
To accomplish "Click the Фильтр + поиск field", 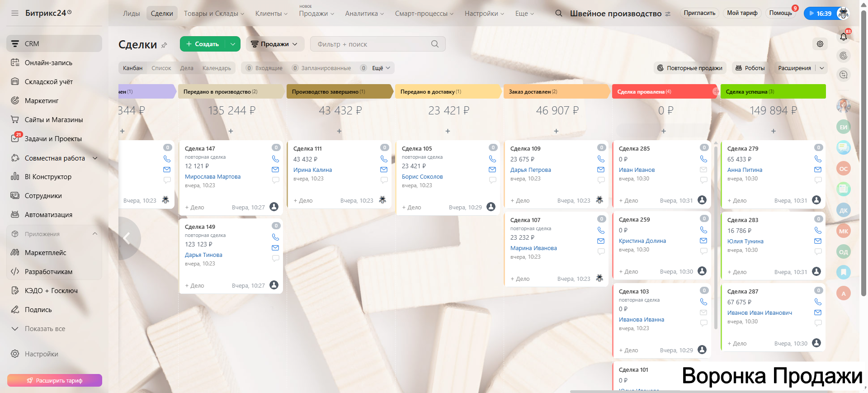I will (x=378, y=44).
